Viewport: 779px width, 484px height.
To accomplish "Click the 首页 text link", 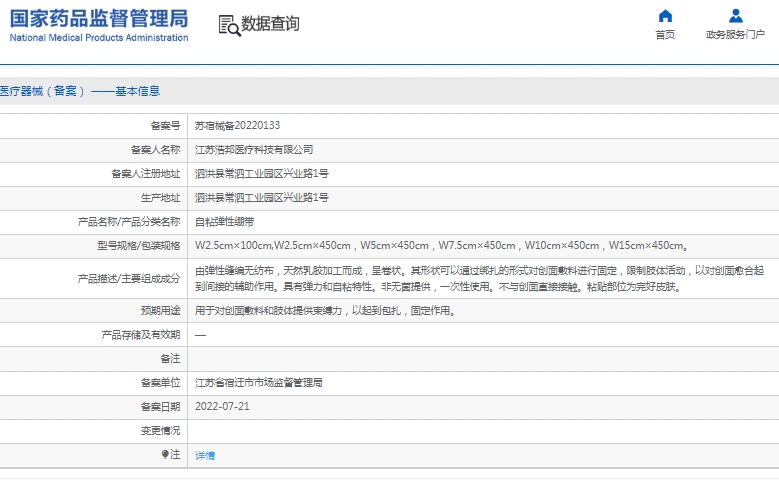I will 665,35.
